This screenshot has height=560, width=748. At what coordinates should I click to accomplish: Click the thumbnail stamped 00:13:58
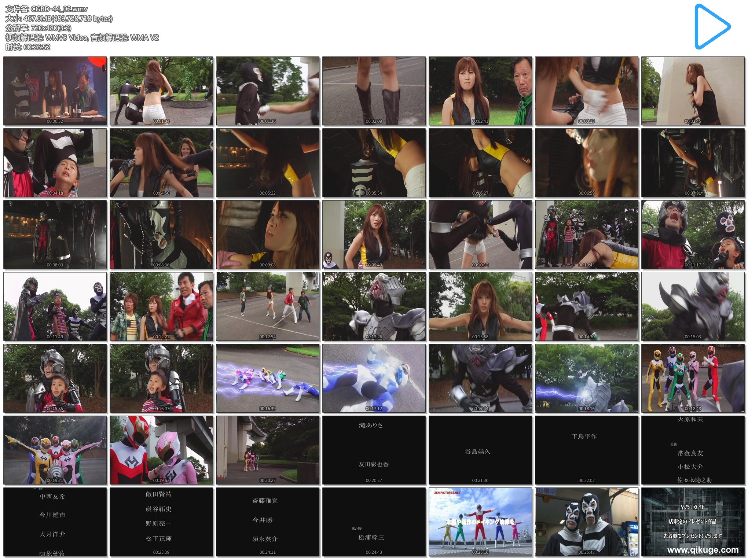click(480, 306)
